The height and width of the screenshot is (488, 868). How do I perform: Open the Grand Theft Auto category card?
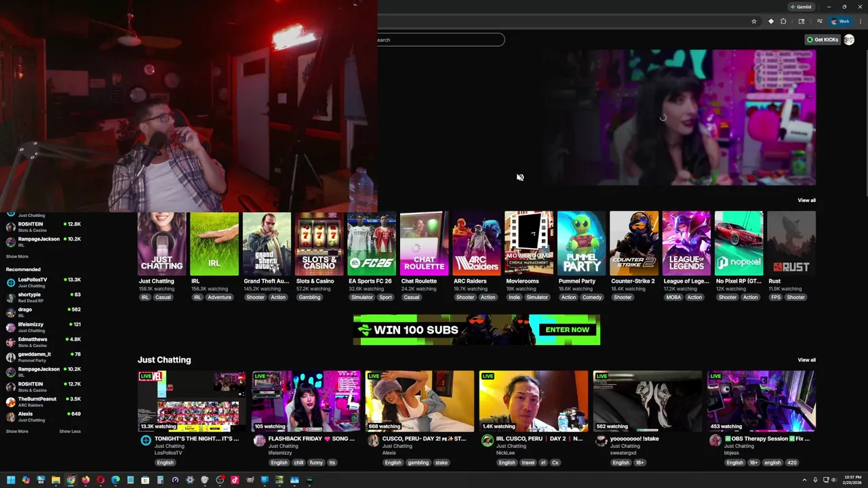[267, 244]
